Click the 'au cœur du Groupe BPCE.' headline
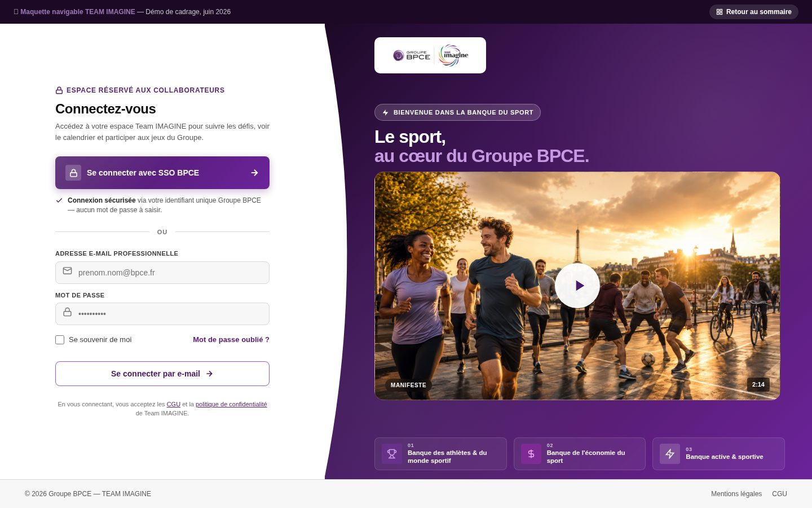The height and width of the screenshot is (508, 812). point(482,156)
